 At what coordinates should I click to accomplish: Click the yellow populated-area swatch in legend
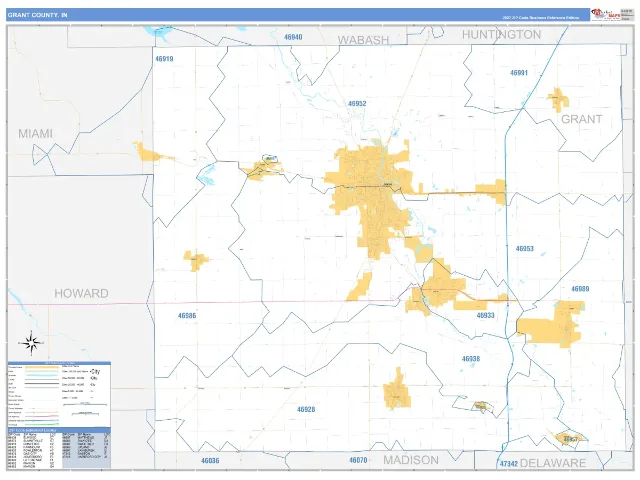(x=42, y=367)
